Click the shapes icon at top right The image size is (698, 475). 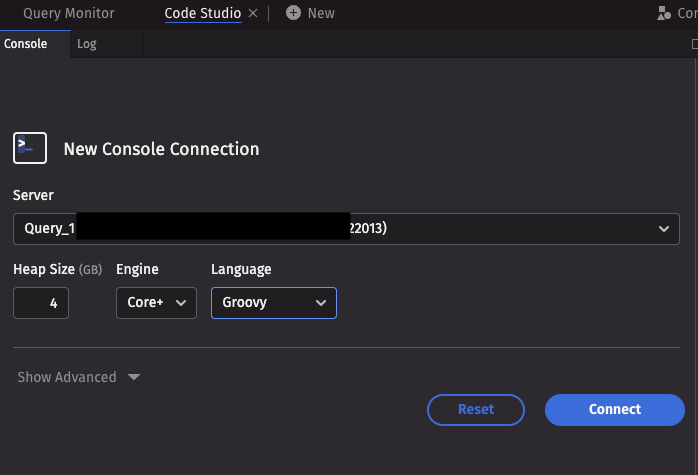(664, 13)
